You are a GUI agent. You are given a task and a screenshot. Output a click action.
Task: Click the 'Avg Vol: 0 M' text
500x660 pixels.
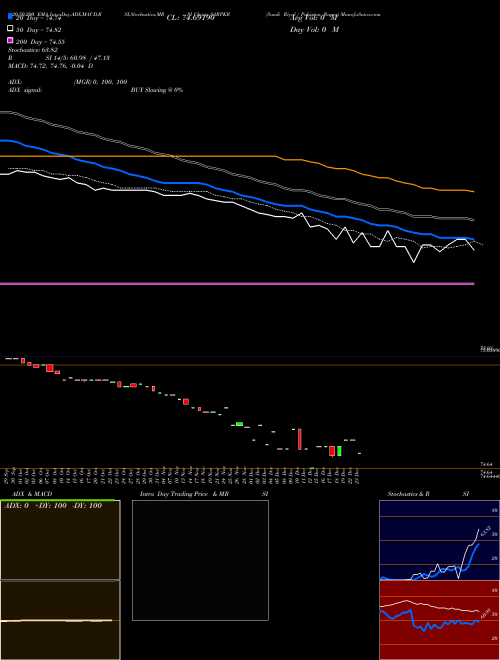(314, 19)
